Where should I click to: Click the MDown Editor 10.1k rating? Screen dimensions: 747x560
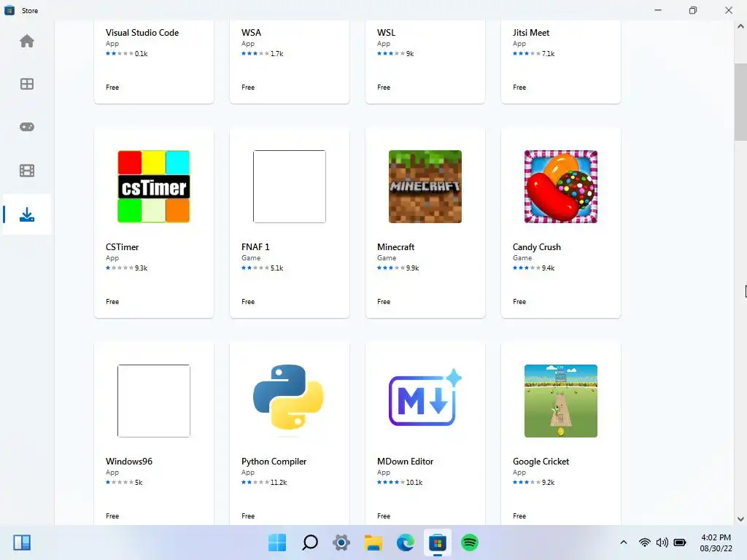(x=400, y=483)
